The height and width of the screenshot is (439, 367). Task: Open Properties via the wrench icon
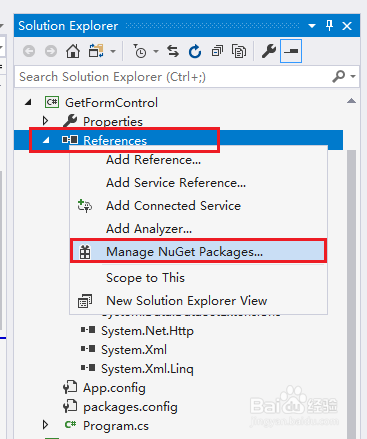pos(269,51)
